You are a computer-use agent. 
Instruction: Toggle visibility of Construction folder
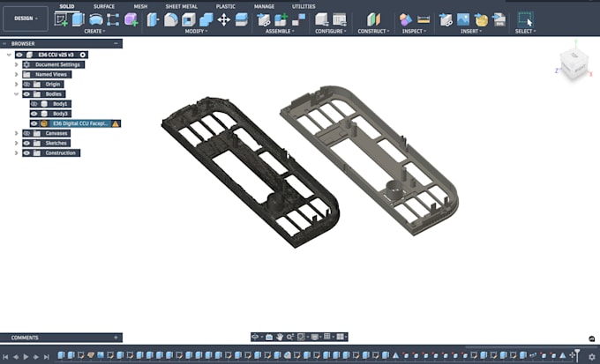[26, 153]
